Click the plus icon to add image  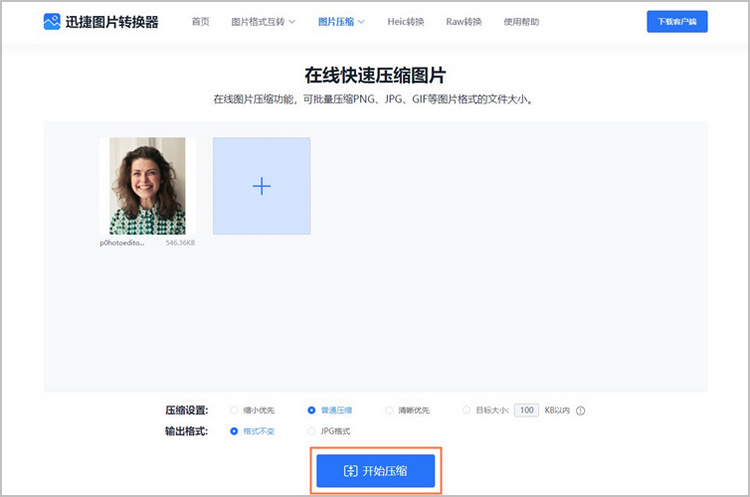pos(262,186)
